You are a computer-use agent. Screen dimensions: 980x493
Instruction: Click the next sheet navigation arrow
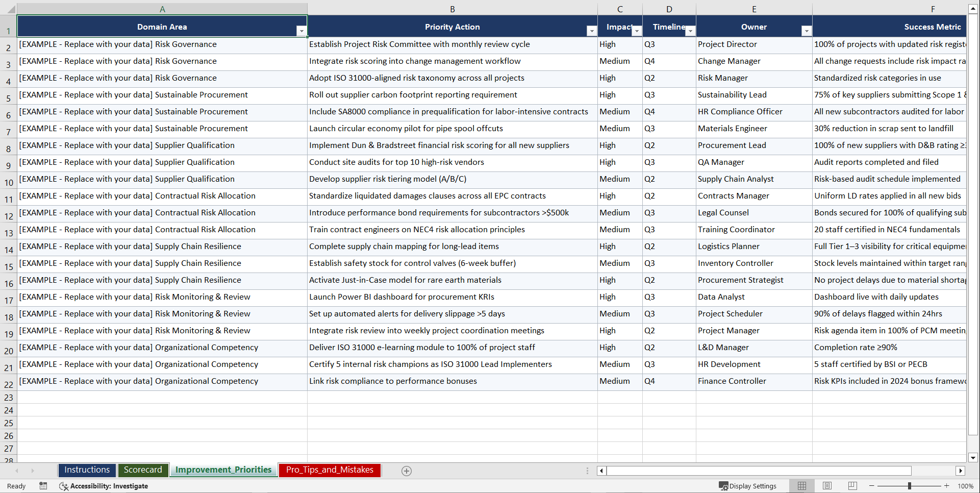click(33, 471)
